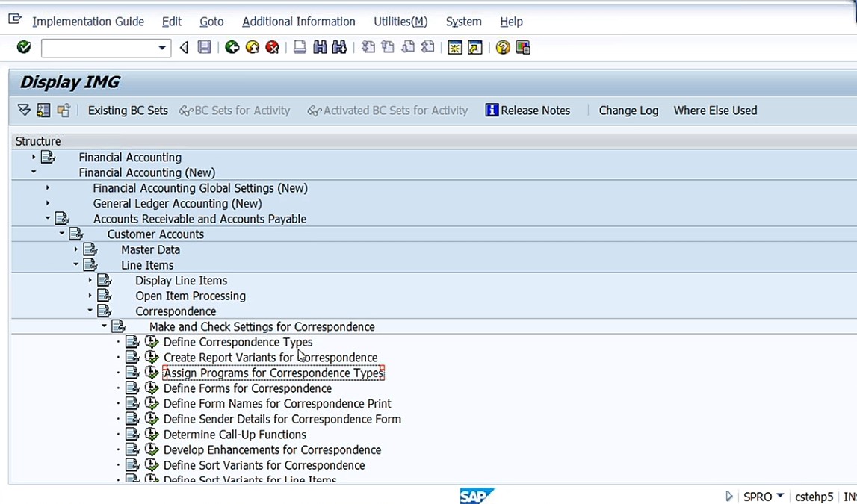Go back with the green arrow icon
857x504 pixels.
coord(232,48)
